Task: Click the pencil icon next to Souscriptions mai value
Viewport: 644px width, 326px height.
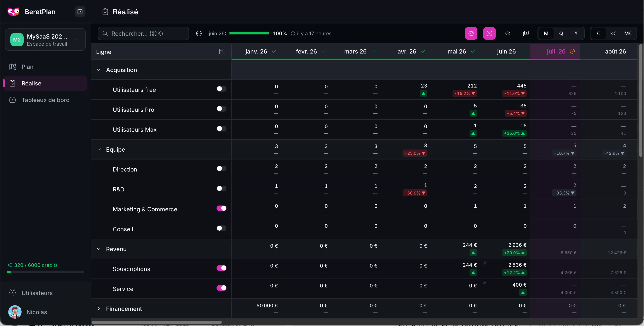Action: click(484, 263)
